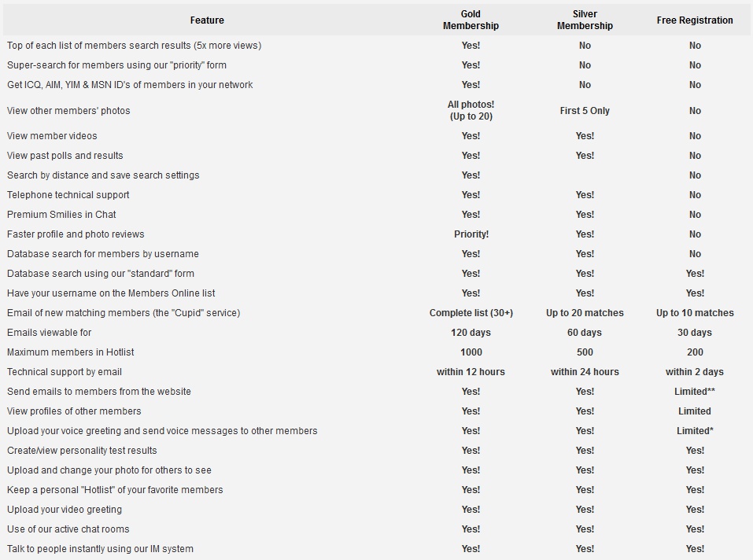Screen dimensions: 753x560
Task: Click the 'First 5 Only' Silver cell
Action: click(x=585, y=110)
